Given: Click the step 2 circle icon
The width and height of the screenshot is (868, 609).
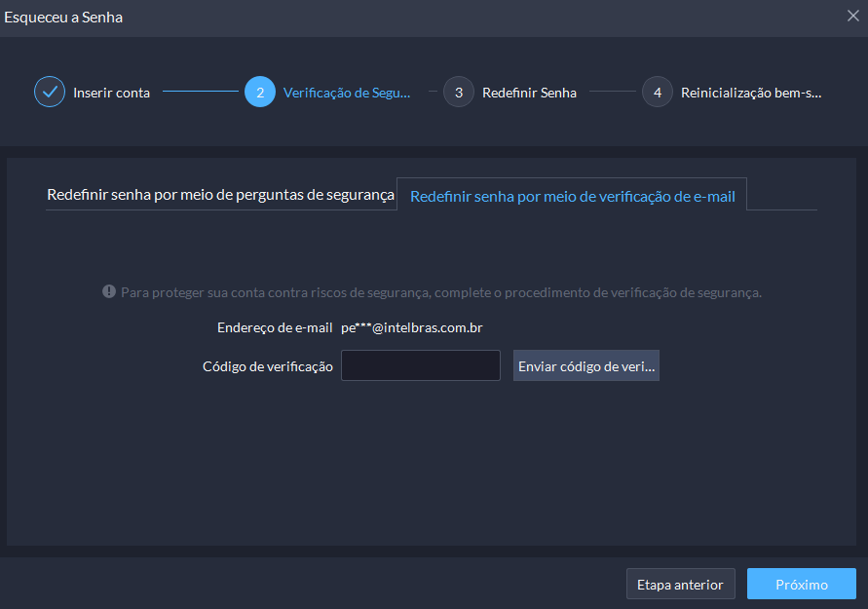Looking at the screenshot, I should click(x=260, y=92).
